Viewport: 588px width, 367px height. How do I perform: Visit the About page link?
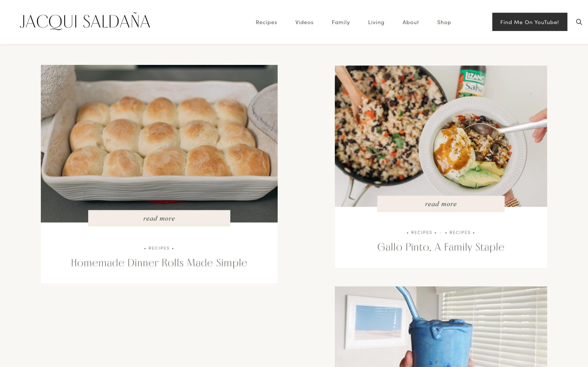click(x=411, y=22)
